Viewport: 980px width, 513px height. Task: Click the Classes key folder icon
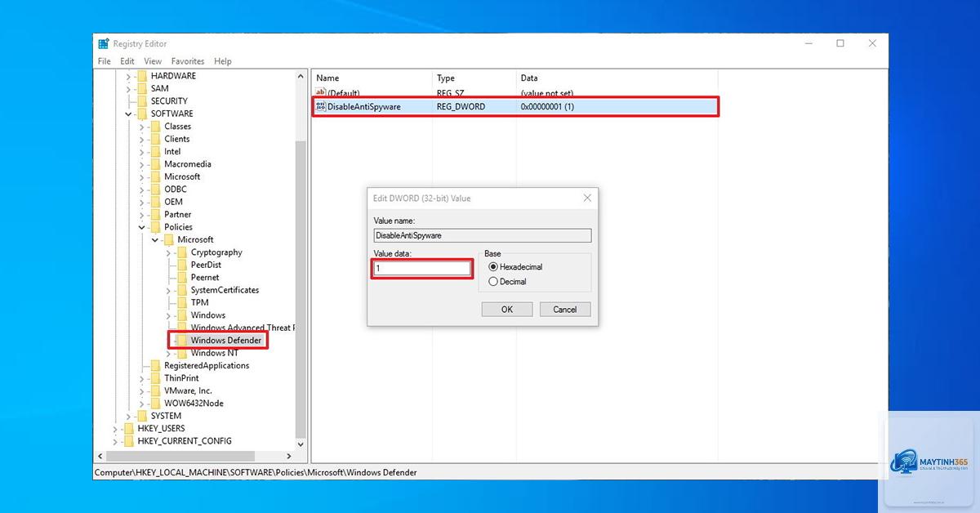click(155, 127)
